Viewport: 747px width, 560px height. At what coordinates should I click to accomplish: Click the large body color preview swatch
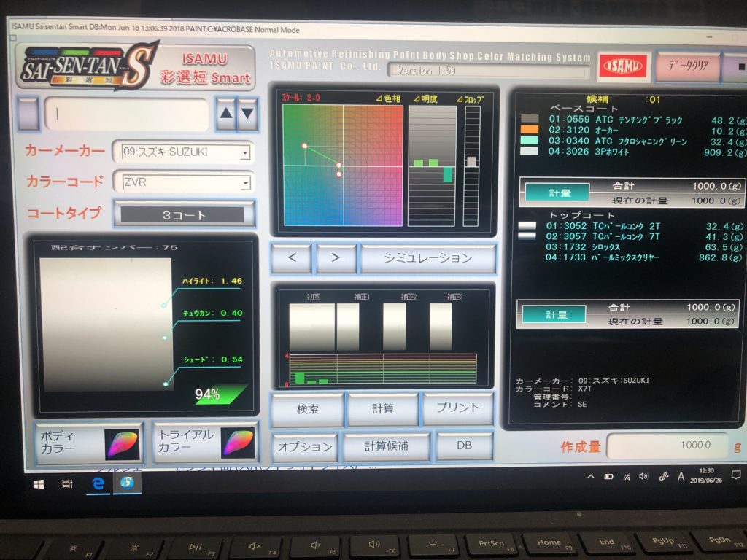107,324
